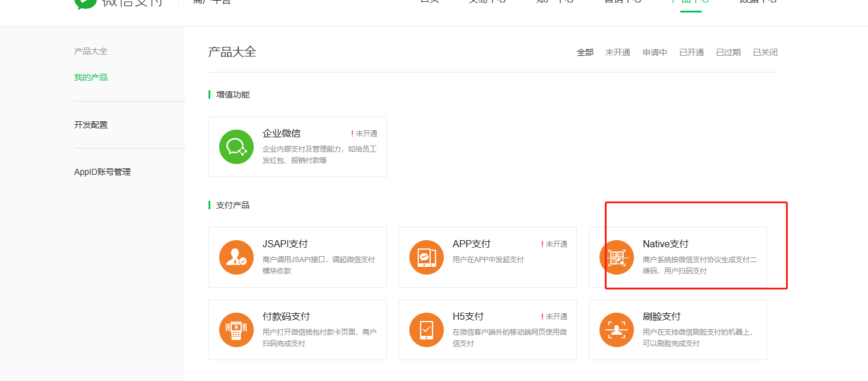Open 我的产品 in the left sidebar
The width and height of the screenshot is (868, 381).
pos(91,77)
